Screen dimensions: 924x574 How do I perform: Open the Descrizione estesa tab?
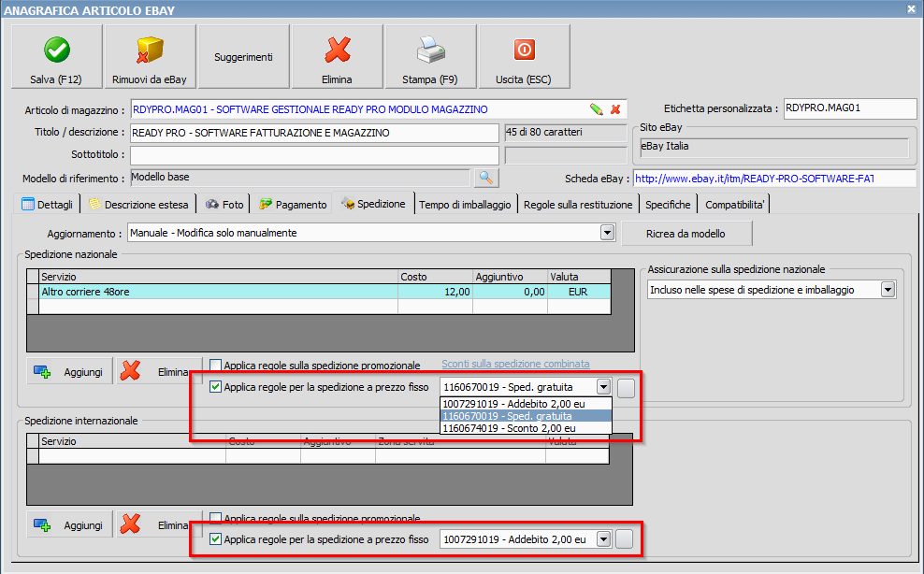[138, 205]
